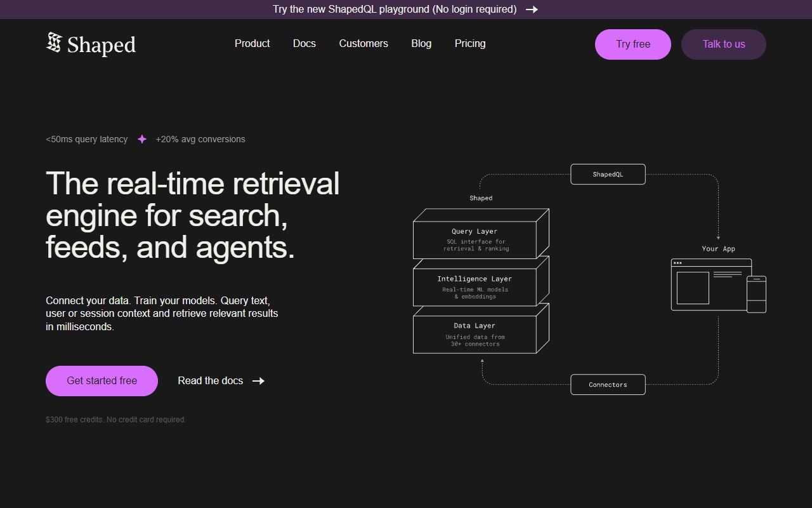The height and width of the screenshot is (508, 812).
Task: Click the arrow next to Read the docs
Action: pyautogui.click(x=258, y=381)
